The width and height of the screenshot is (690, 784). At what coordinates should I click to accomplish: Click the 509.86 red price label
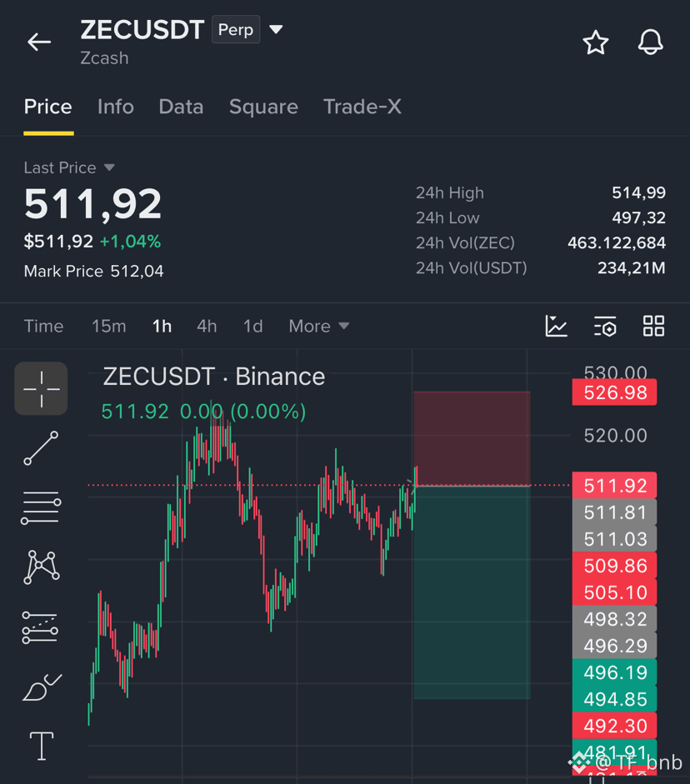tap(614, 566)
